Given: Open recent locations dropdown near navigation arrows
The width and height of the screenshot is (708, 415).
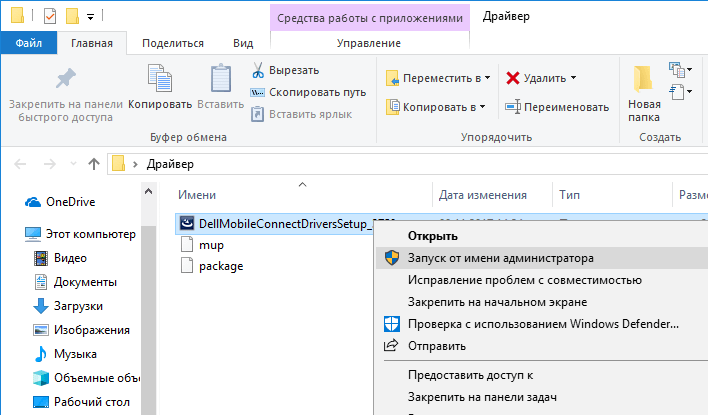Looking at the screenshot, I should coord(73,164).
